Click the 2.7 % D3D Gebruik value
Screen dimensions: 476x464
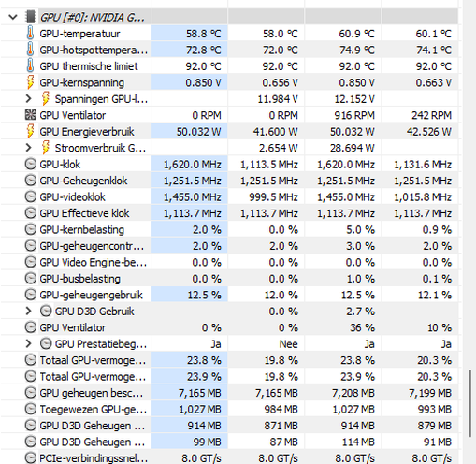tap(360, 312)
